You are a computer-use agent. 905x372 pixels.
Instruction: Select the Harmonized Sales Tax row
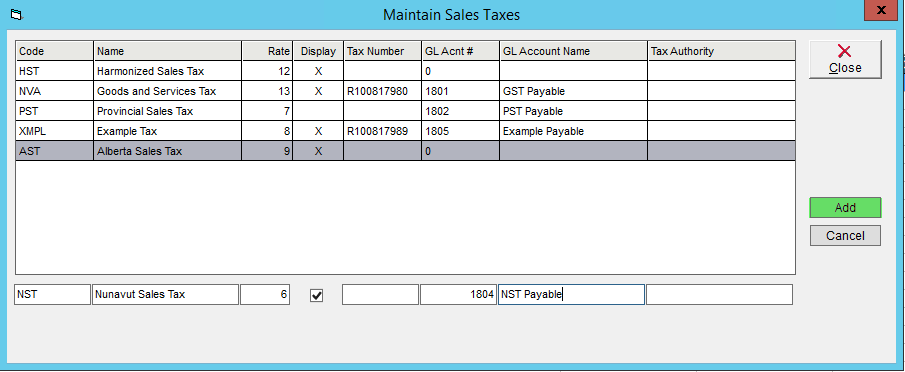405,71
